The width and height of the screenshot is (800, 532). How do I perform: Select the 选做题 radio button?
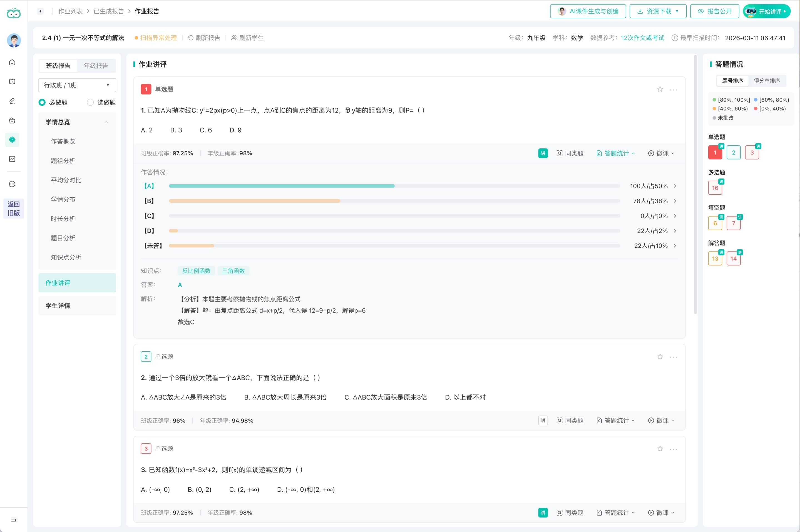[90, 102]
